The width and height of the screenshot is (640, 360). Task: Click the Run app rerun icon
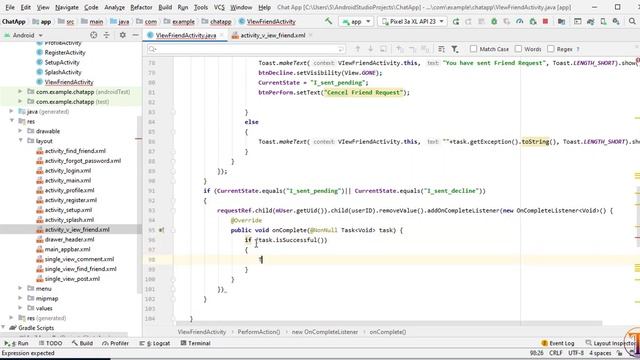[x=456, y=21]
